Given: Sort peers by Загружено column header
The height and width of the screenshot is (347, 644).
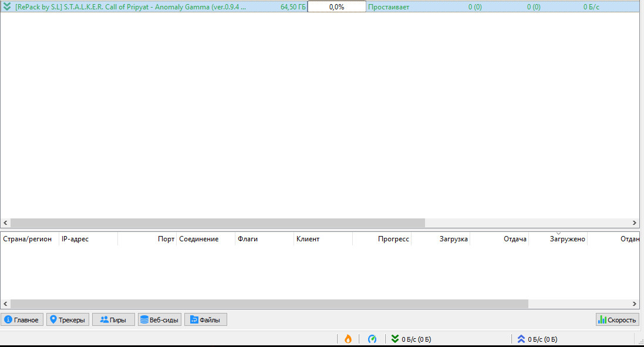Looking at the screenshot, I should tap(567, 239).
